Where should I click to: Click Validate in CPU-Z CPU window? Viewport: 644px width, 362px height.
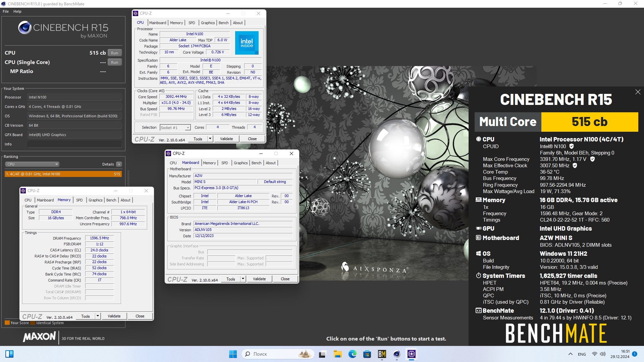point(226,139)
